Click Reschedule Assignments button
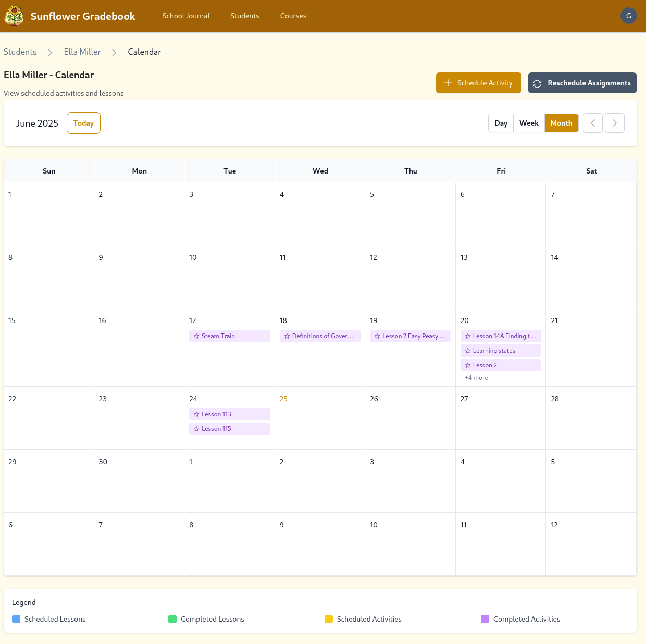The width and height of the screenshot is (646, 644). pos(582,83)
